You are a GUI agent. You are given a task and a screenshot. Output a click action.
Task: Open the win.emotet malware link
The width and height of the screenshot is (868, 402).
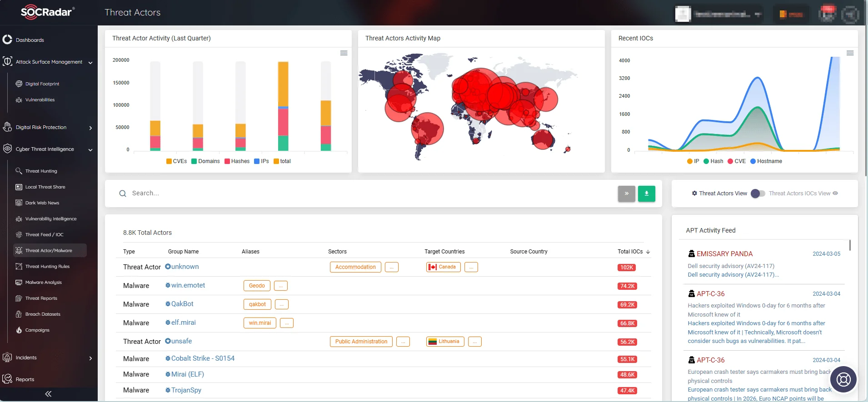pos(188,285)
